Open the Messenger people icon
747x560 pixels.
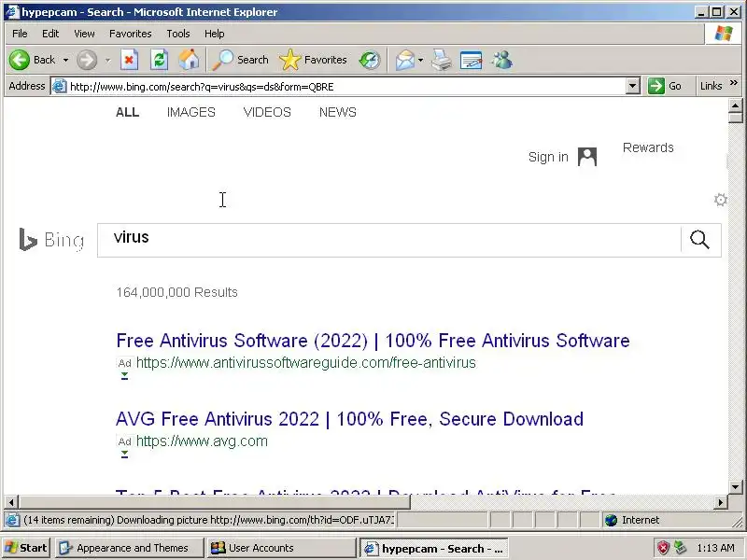502,60
